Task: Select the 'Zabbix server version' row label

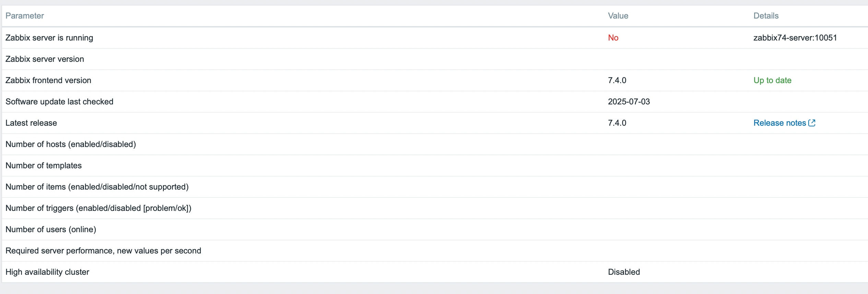Action: click(45, 59)
